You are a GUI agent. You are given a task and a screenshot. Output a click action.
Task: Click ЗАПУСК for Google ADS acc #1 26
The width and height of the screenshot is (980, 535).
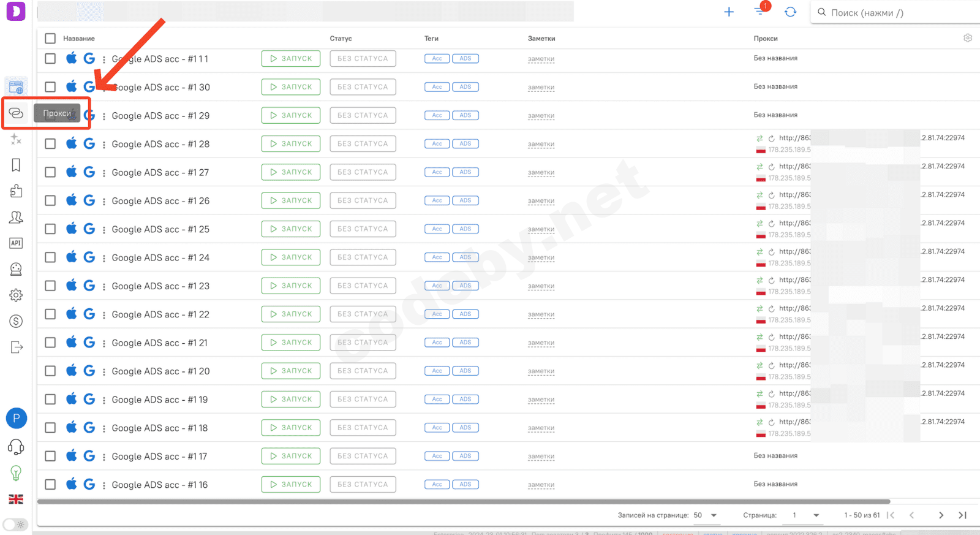pyautogui.click(x=291, y=200)
